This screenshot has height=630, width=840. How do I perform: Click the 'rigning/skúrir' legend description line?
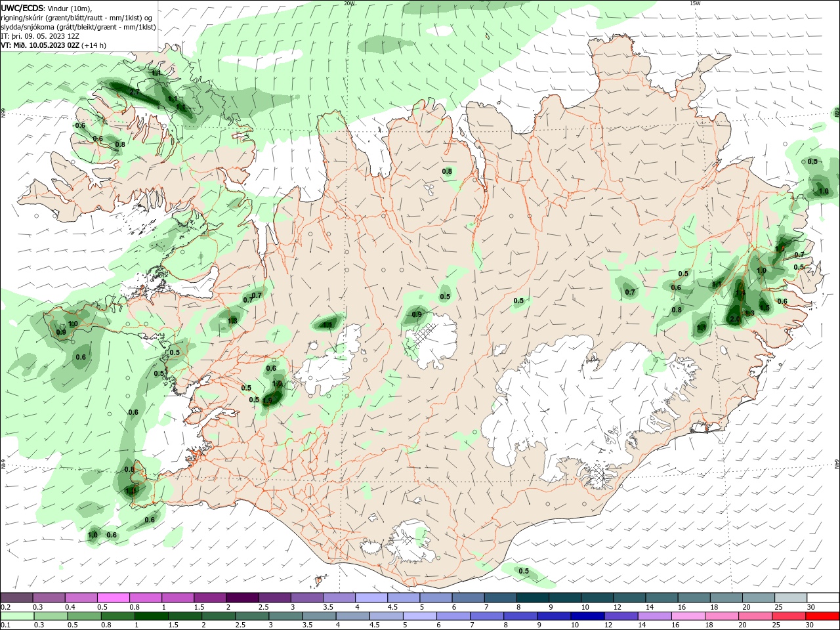[77, 18]
